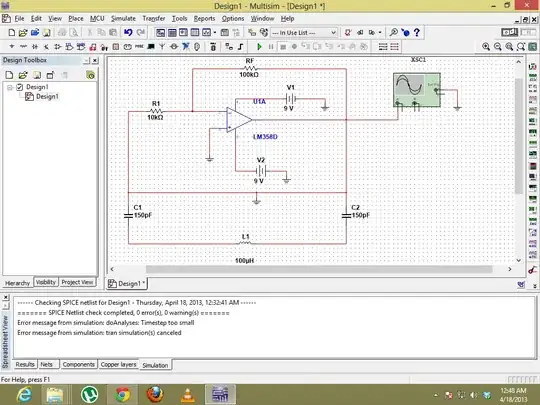Click the canvas scroll-up arrow

coord(518,62)
